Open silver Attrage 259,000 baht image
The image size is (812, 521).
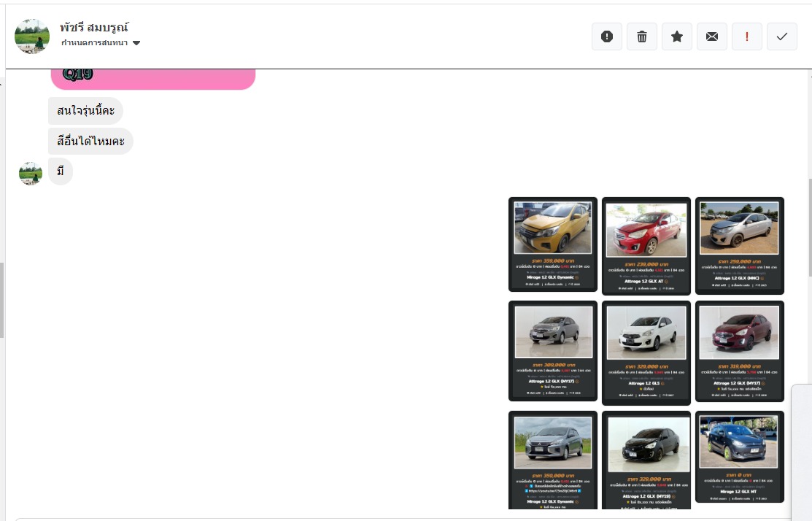click(x=740, y=245)
